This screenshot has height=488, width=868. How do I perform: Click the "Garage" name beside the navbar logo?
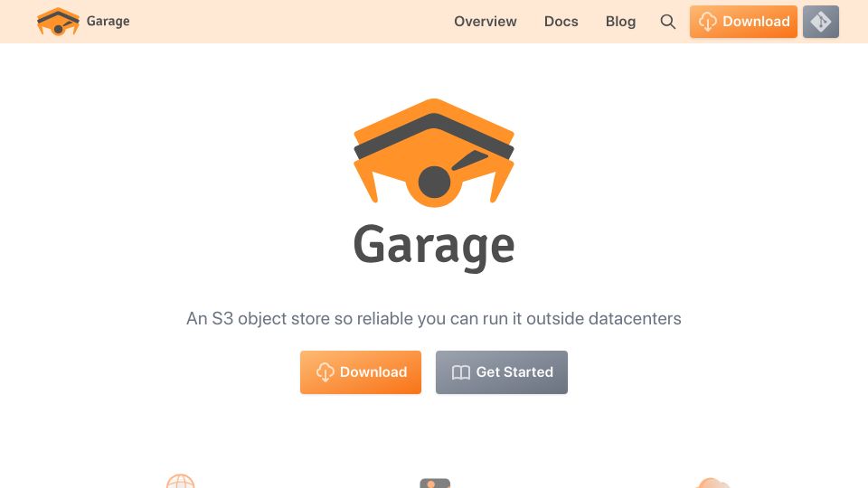[108, 22]
